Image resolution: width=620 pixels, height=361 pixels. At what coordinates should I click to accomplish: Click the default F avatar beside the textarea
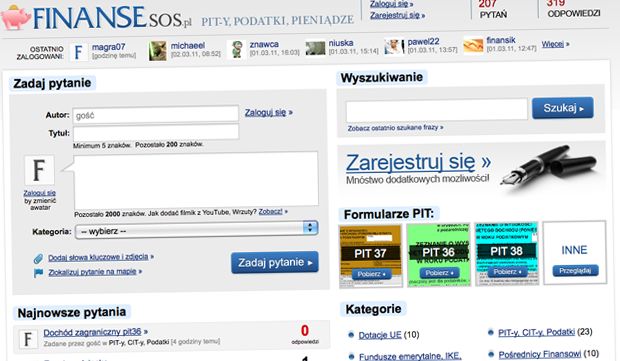[39, 170]
